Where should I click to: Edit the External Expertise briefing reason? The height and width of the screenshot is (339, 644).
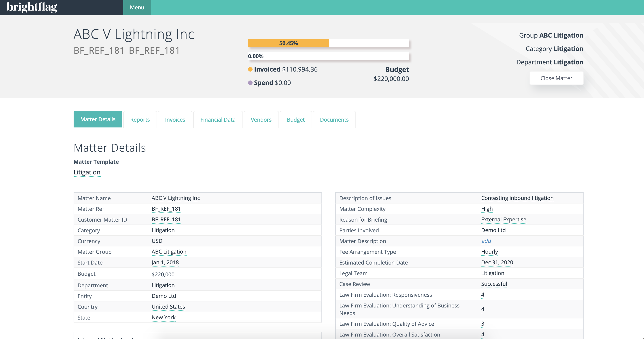pos(504,219)
